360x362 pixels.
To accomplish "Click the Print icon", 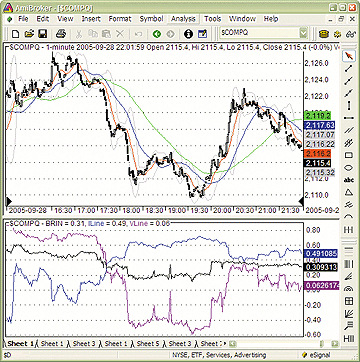I will click(x=61, y=34).
